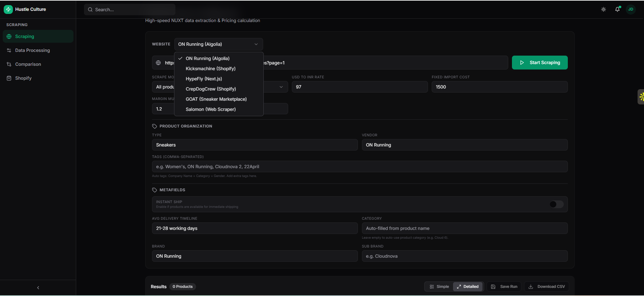This screenshot has height=296, width=644.
Task: Save Run button
Action: 504,287
